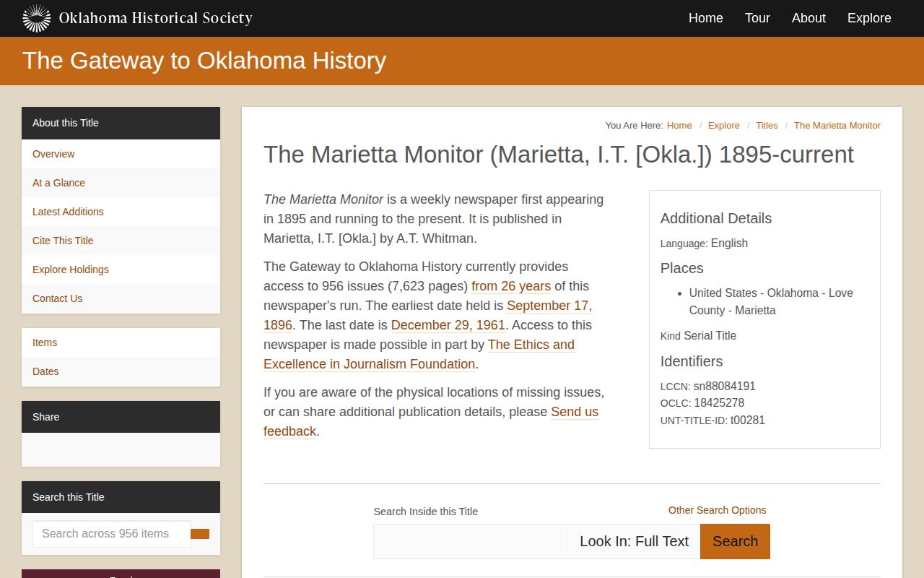Select Overview in the sidebar

click(121, 154)
